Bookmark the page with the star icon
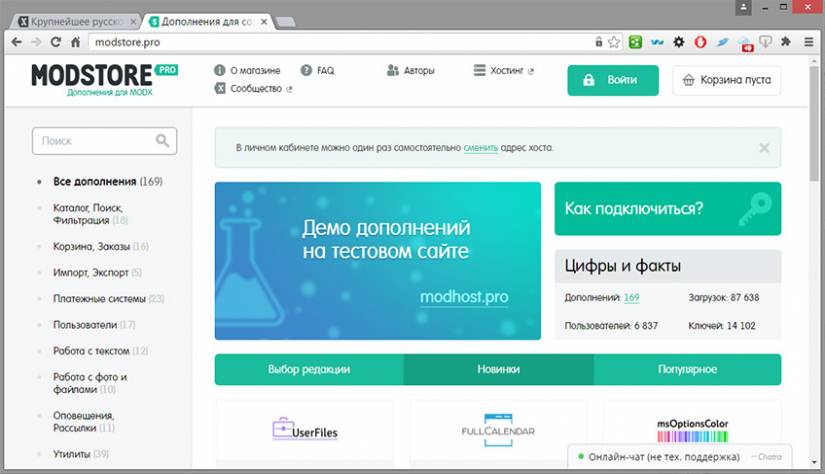The width and height of the screenshot is (825, 474). point(613,42)
